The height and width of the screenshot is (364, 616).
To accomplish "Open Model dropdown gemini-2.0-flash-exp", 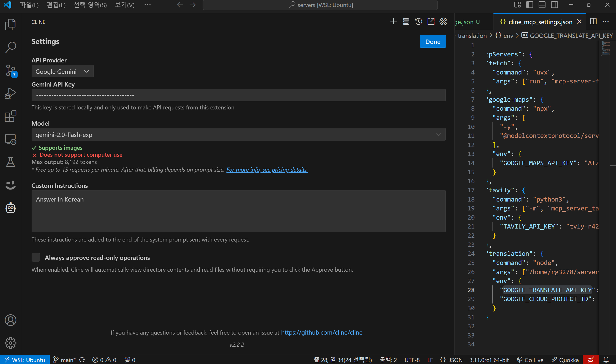I will pos(239,135).
